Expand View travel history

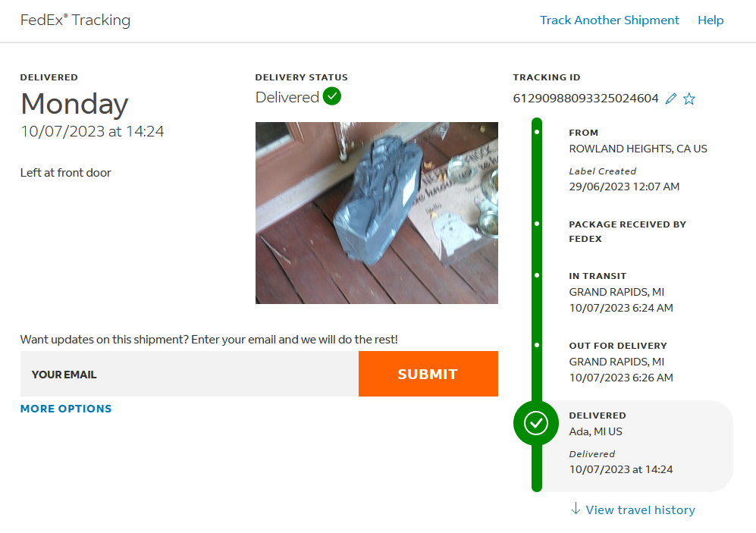[x=640, y=509]
